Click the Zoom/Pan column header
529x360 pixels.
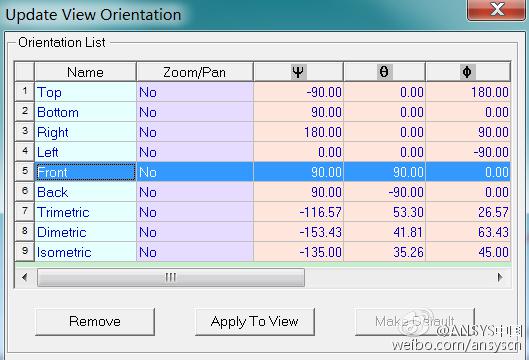click(195, 72)
